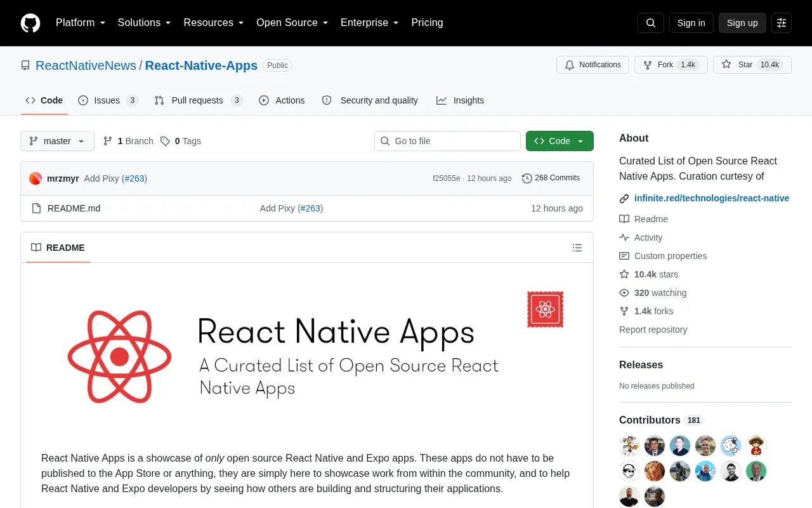This screenshot has width=812, height=508.
Task: Click the eye icon beside 320 watching
Action: [624, 293]
